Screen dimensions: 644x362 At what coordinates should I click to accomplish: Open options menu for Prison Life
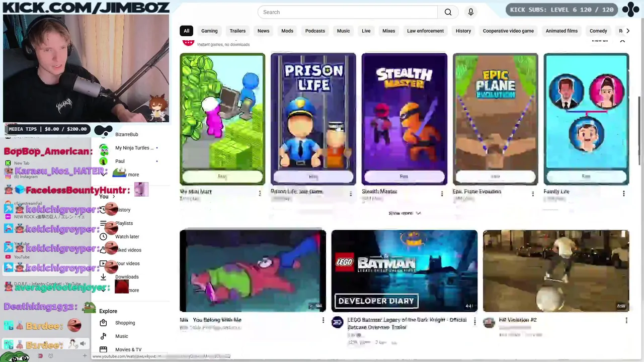[x=351, y=194]
